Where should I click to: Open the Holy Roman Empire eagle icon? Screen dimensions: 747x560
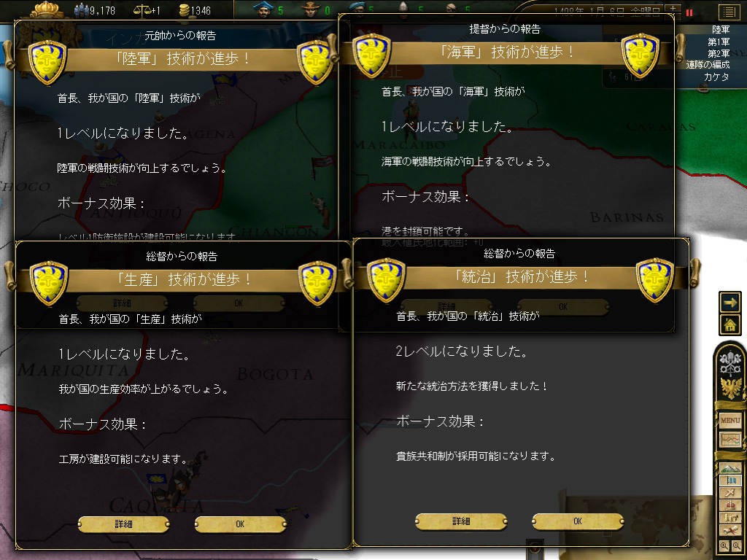730,389
